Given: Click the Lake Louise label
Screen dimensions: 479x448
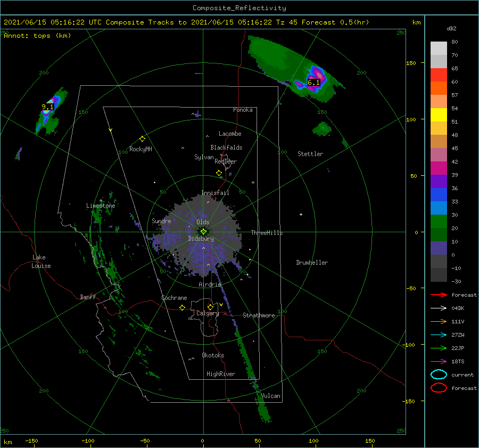Looking at the screenshot, I should coord(41,262).
